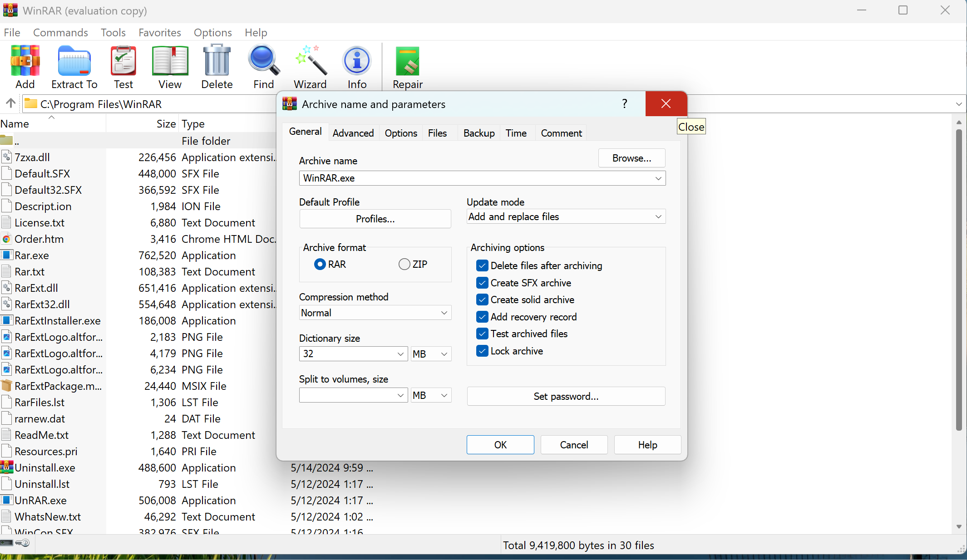Click the Browse... button

[632, 158]
